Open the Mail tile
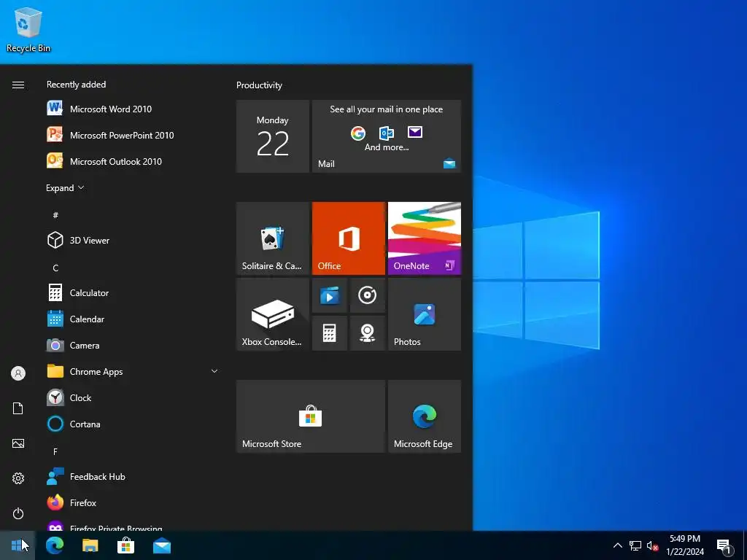 (387, 136)
